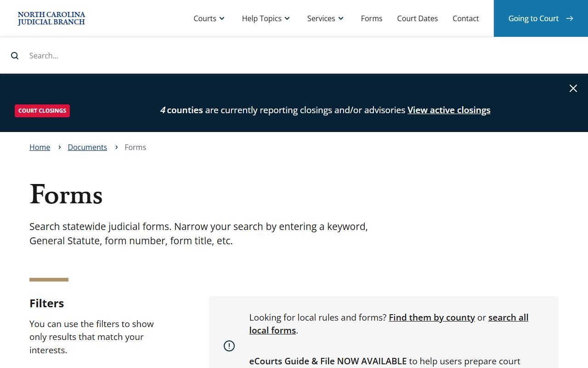Open the View active closings link
The image size is (588, 368).
tap(449, 110)
